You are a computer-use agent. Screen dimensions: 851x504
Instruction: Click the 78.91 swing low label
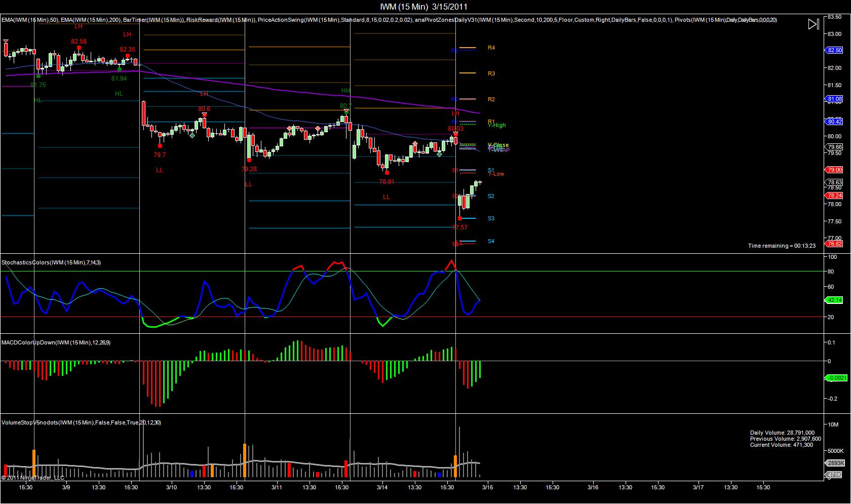click(386, 182)
